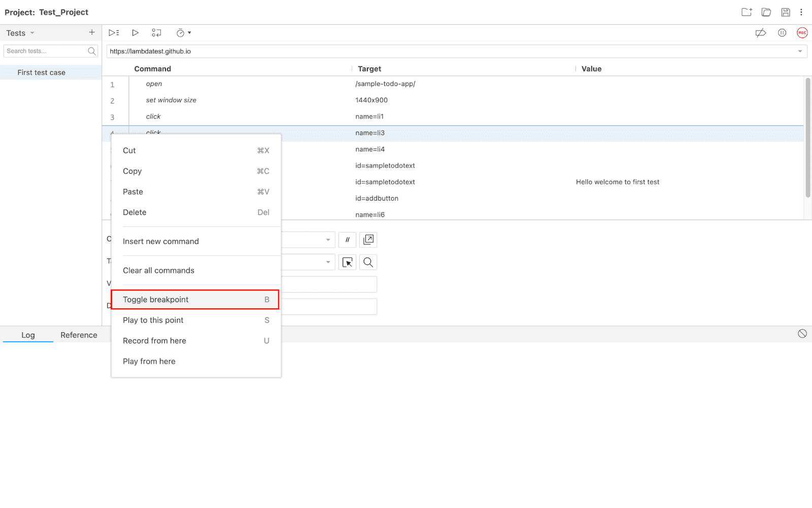Click the Create new project icon
Image resolution: width=812 pixels, height=508 pixels.
(747, 12)
